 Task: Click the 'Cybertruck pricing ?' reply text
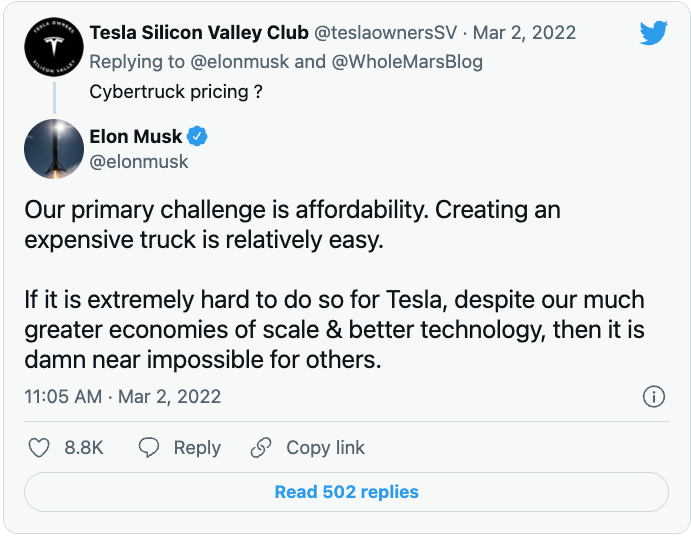(168, 90)
